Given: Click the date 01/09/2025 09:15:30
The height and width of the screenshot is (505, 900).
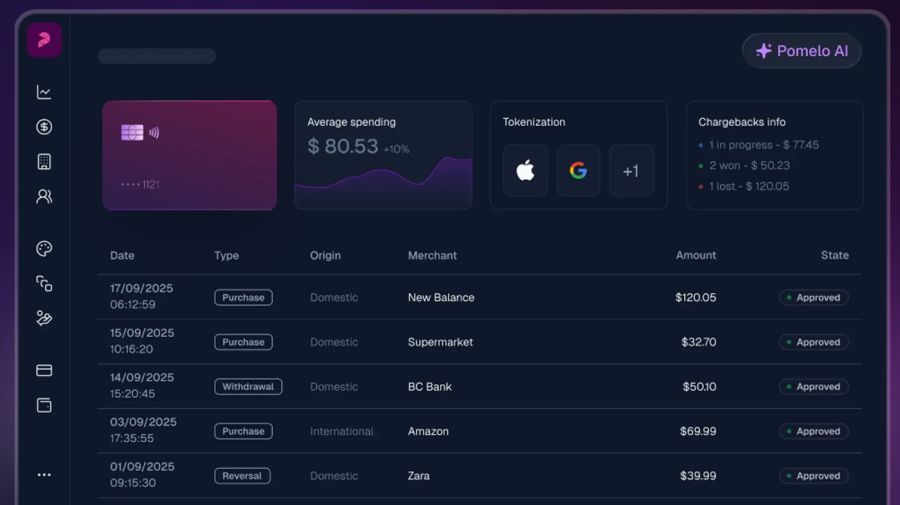Looking at the screenshot, I should pos(142,475).
